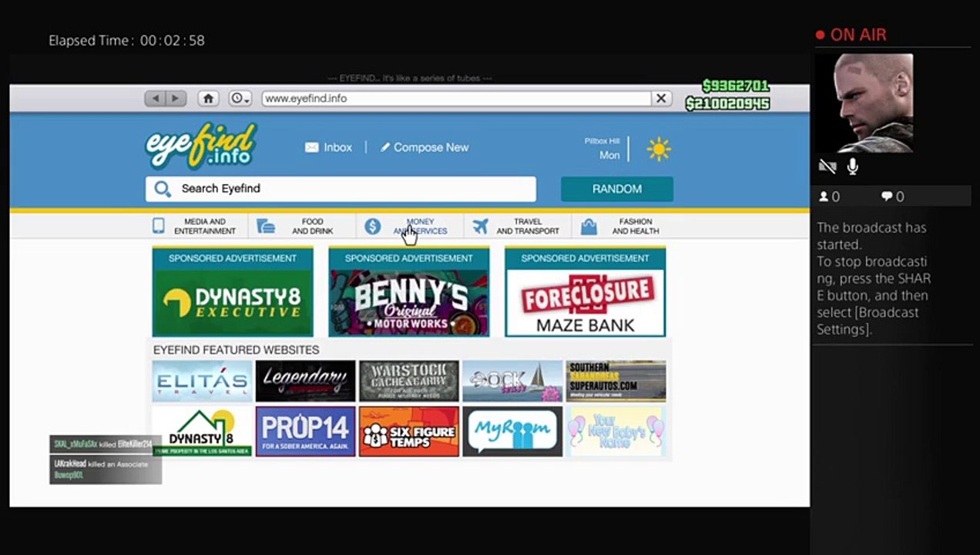This screenshot has width=980, height=555.
Task: Open Benny's Original Motor Works ad
Action: point(409,292)
